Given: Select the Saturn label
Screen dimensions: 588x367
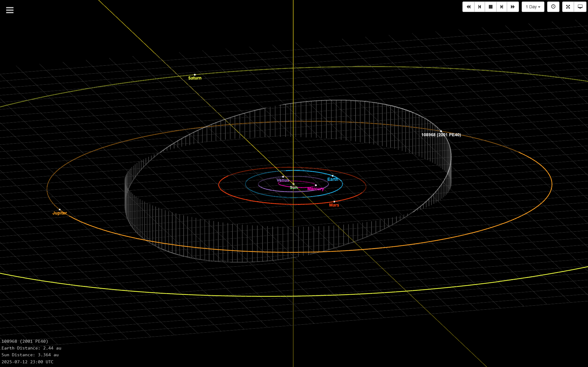Looking at the screenshot, I should click(195, 78).
